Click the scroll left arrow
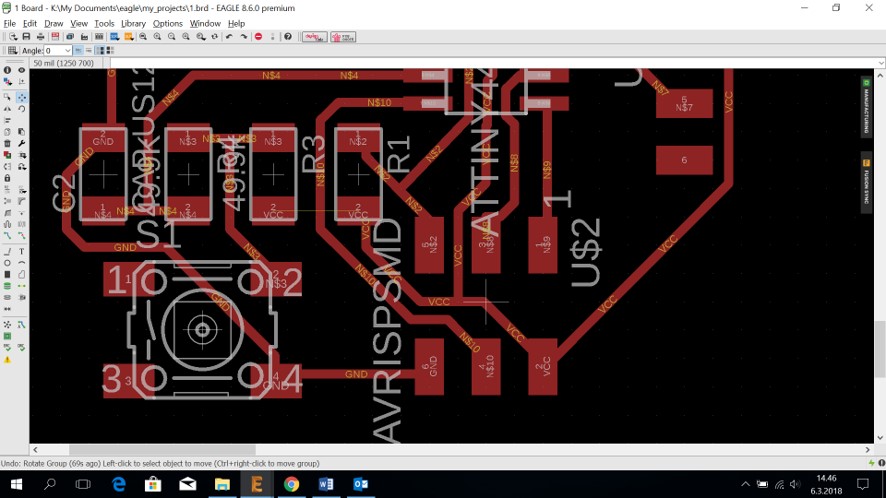The width and height of the screenshot is (886, 498). point(35,450)
